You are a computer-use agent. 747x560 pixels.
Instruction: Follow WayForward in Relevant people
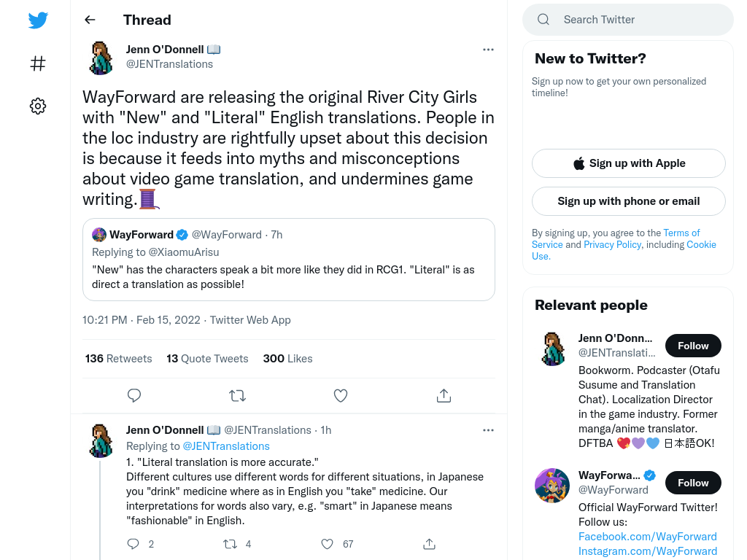pyautogui.click(x=693, y=483)
